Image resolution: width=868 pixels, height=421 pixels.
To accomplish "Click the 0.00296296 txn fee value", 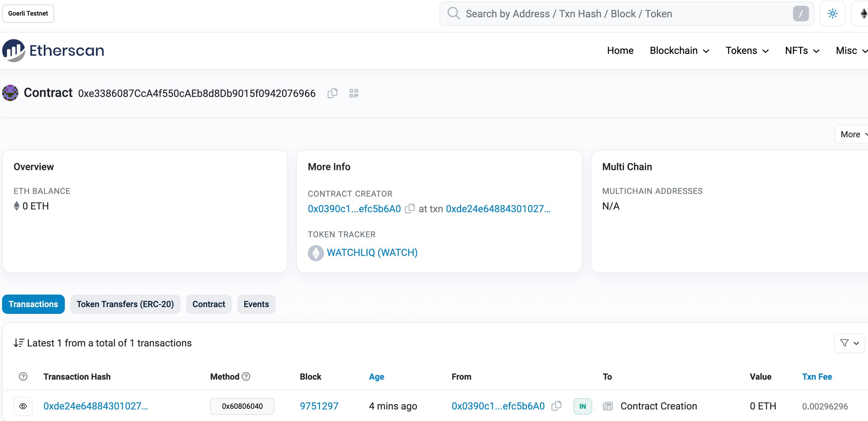I will (825, 406).
